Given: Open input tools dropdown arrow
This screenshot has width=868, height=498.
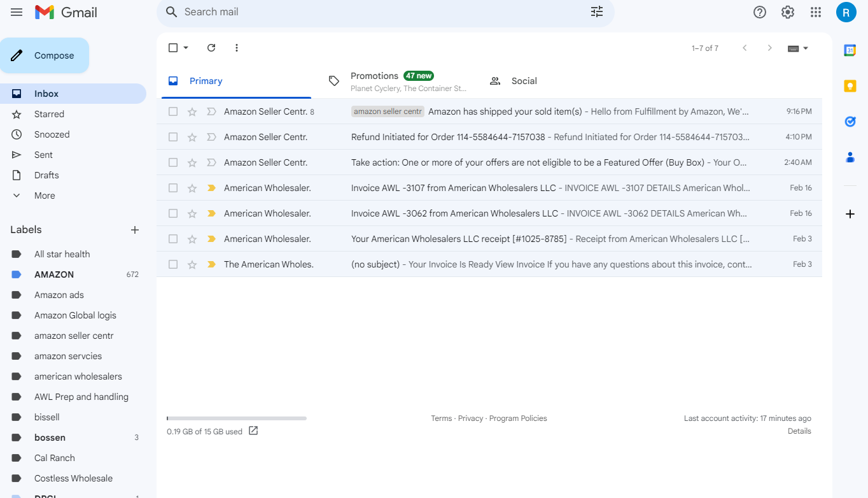Looking at the screenshot, I should click(806, 48).
